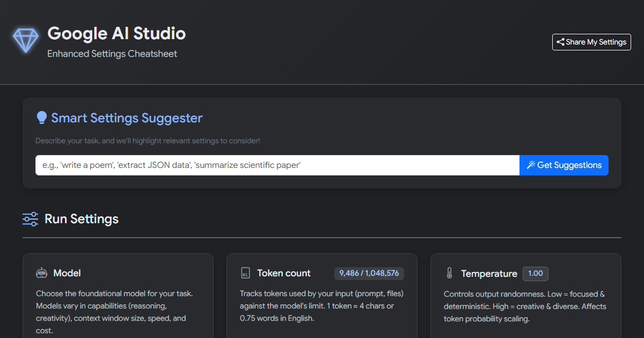Click the Temperature card title
The width and height of the screenshot is (644, 338).
[489, 274]
